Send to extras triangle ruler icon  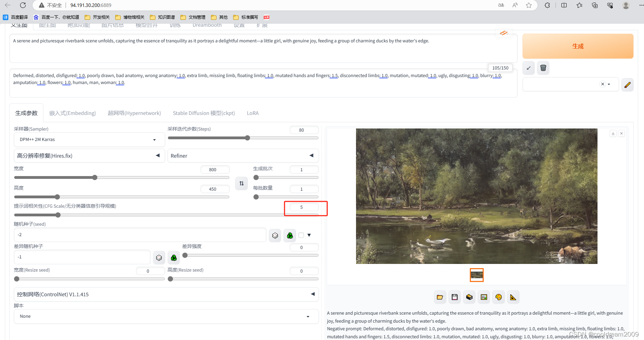[x=513, y=297]
